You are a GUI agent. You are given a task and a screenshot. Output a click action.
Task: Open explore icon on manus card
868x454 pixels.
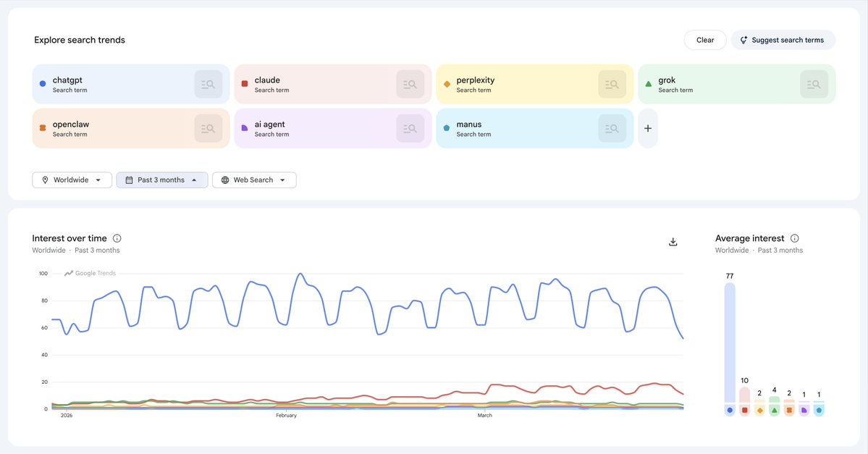click(x=612, y=128)
